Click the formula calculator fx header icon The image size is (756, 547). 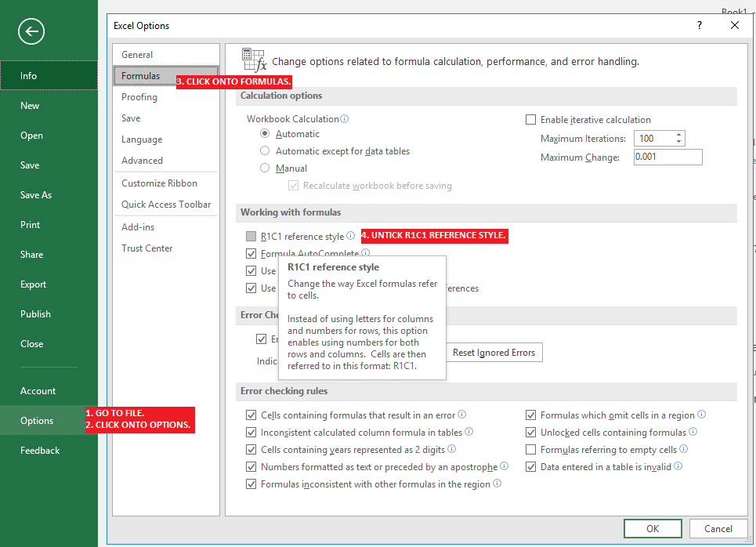(254, 60)
